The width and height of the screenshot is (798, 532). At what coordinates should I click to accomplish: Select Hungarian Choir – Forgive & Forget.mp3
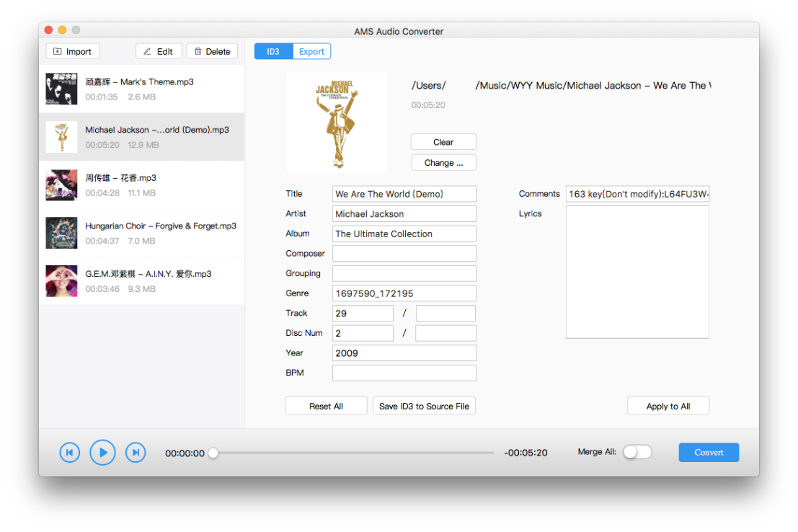[142, 233]
